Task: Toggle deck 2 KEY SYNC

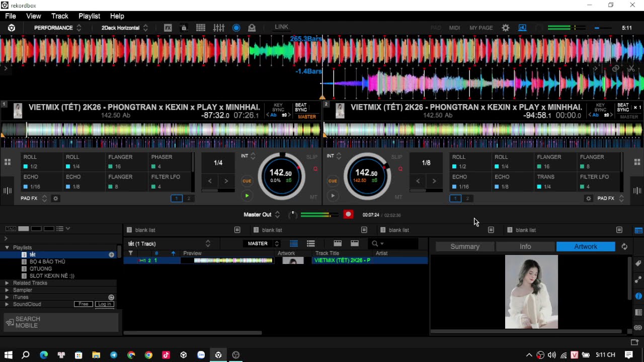Action: point(600,108)
